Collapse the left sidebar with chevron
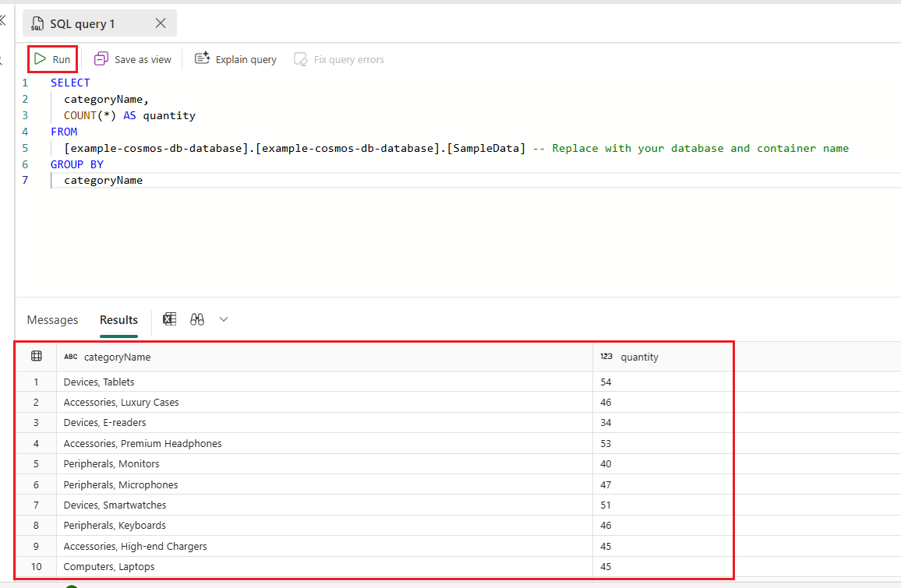This screenshot has height=588, width=901. click(x=5, y=21)
